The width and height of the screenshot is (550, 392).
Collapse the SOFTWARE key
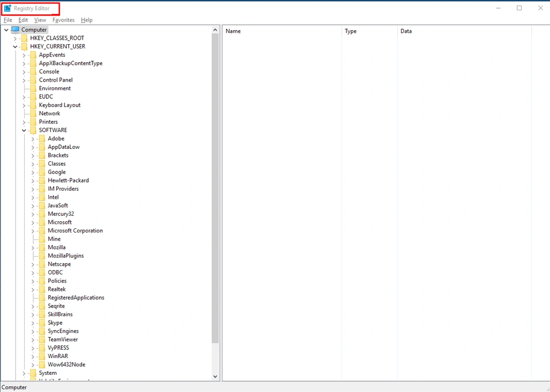point(24,130)
